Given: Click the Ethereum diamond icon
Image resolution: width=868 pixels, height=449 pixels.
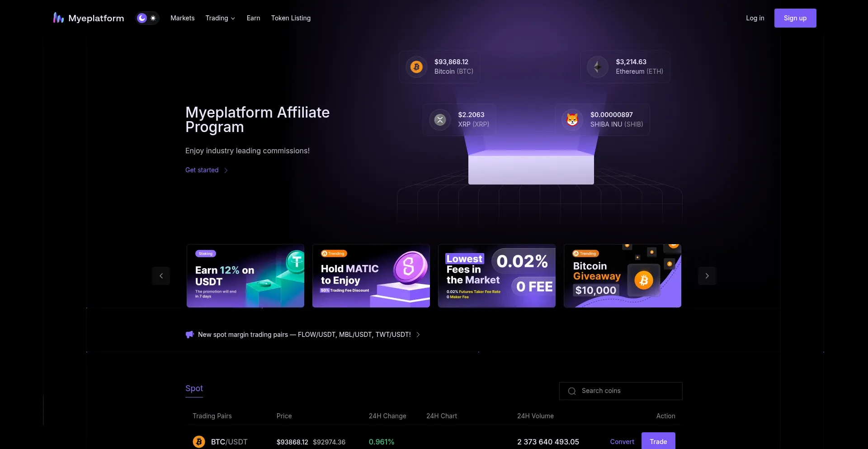Looking at the screenshot, I should tap(597, 67).
